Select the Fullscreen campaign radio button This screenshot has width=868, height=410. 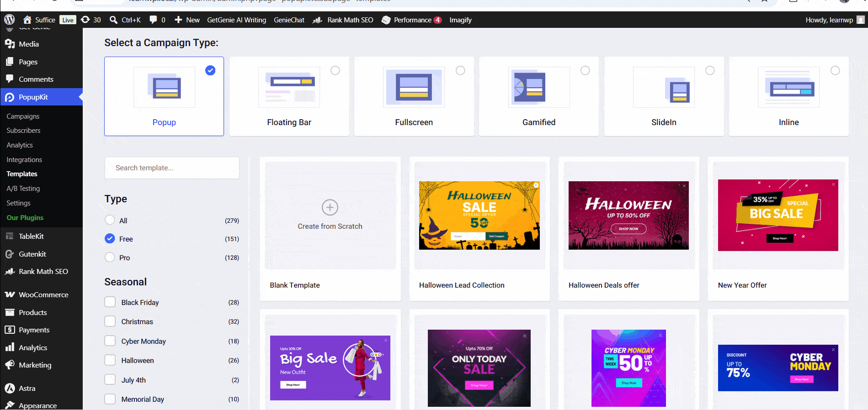click(460, 70)
